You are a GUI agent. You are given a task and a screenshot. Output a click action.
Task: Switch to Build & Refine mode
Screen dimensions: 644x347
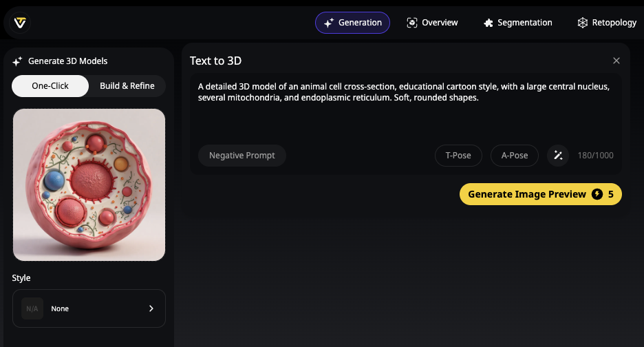pos(127,86)
